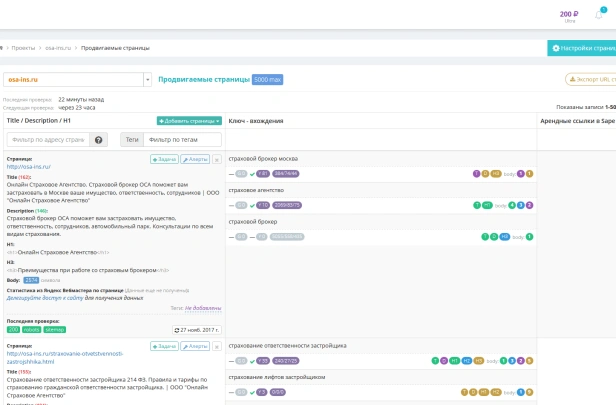Open the http://osa-ins.ru/ page link

28,167
